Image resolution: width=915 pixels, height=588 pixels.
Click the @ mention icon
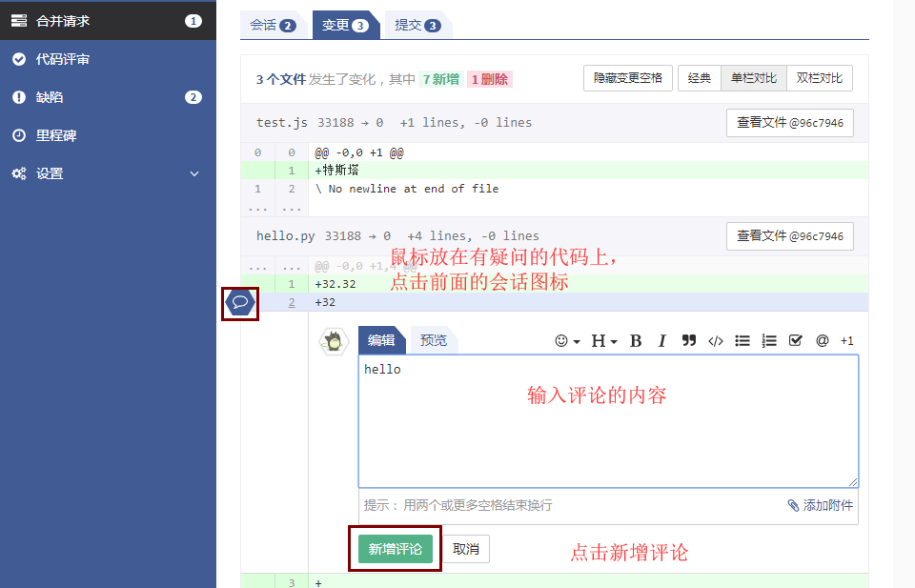[x=822, y=341]
